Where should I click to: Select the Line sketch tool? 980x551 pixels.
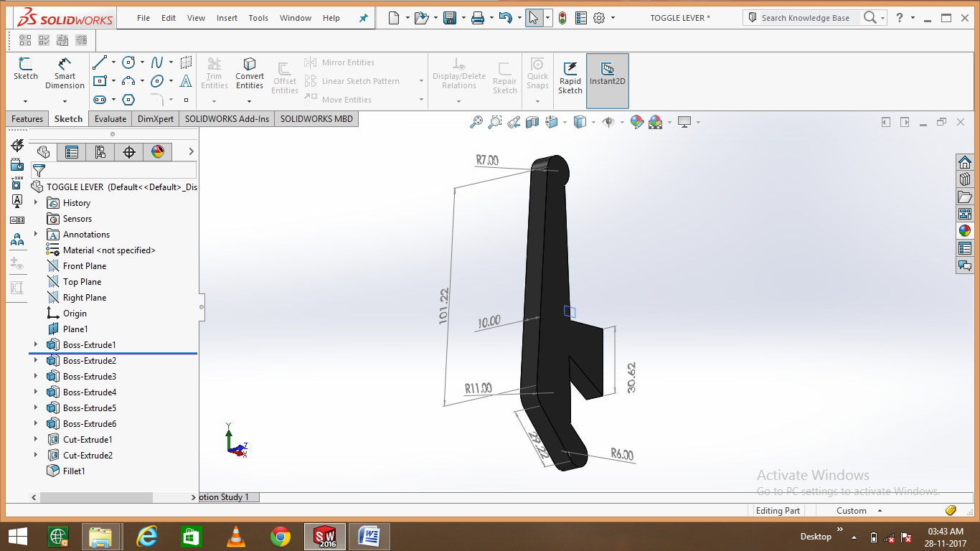pyautogui.click(x=100, y=62)
